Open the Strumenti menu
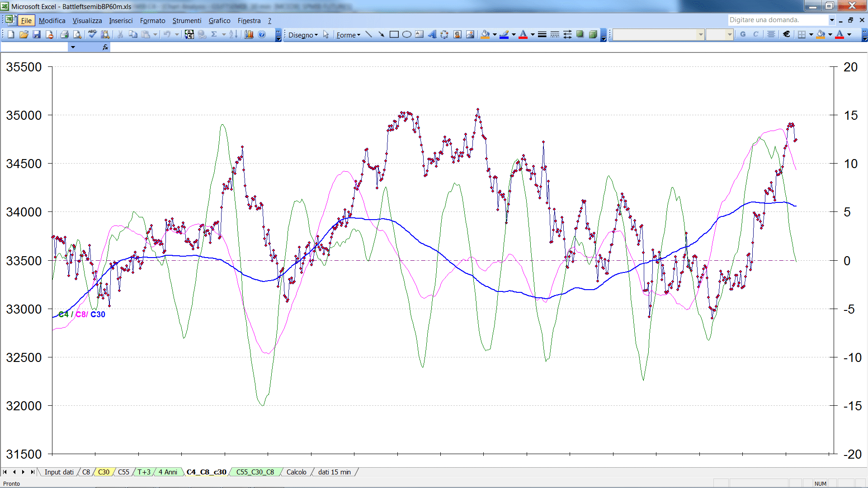This screenshot has height=488, width=868. [x=187, y=20]
